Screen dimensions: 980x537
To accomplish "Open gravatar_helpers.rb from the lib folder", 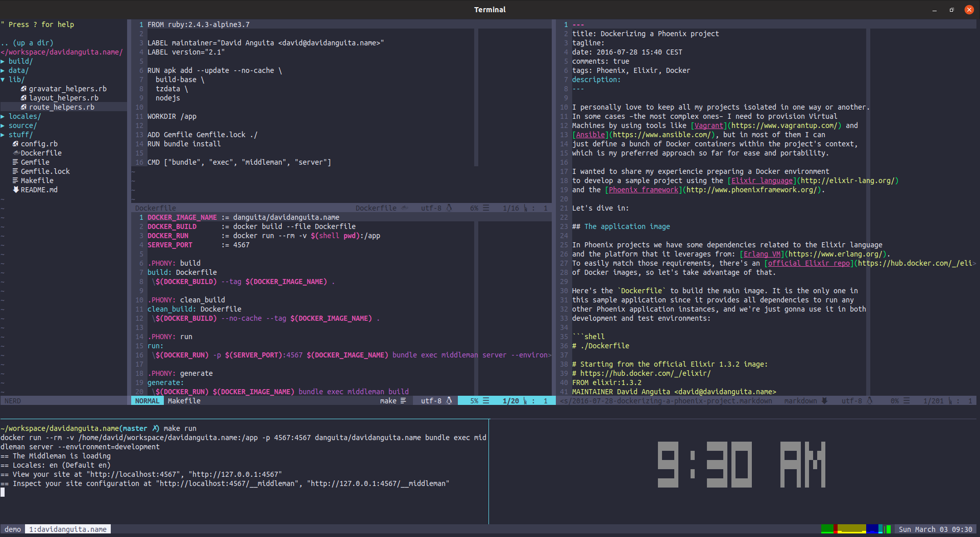I will coord(68,89).
